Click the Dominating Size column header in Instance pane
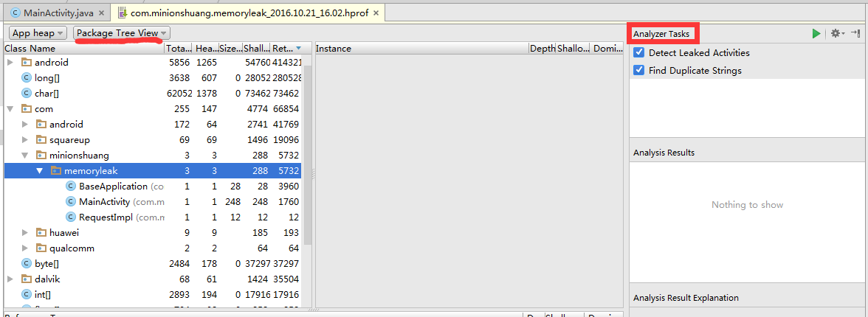The height and width of the screenshot is (317, 868). [x=607, y=48]
